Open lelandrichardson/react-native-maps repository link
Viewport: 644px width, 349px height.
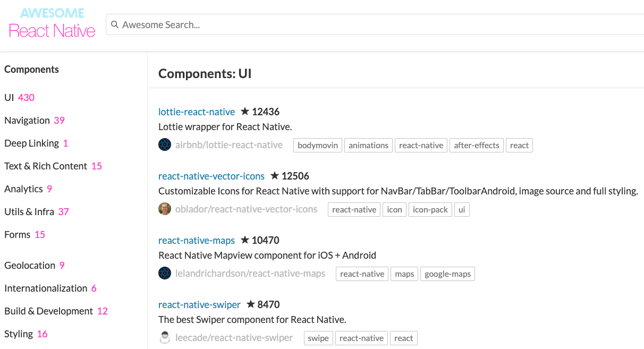(x=250, y=274)
